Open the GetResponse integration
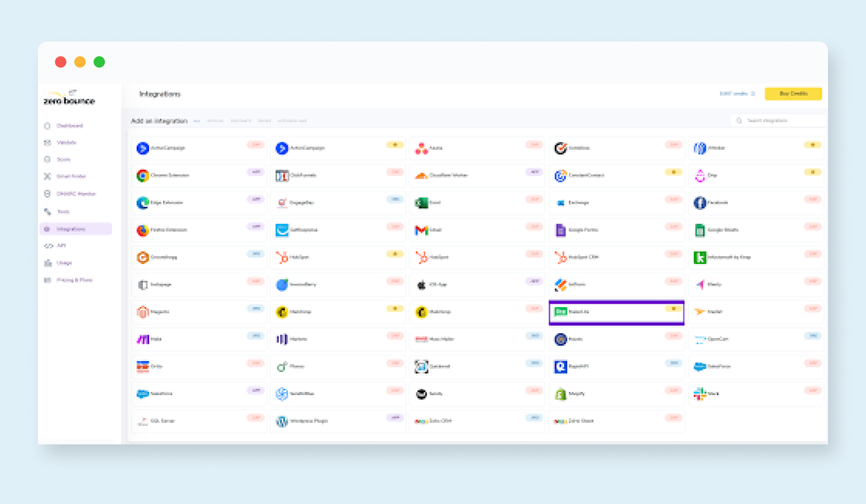866x504 pixels. pyautogui.click(x=337, y=230)
